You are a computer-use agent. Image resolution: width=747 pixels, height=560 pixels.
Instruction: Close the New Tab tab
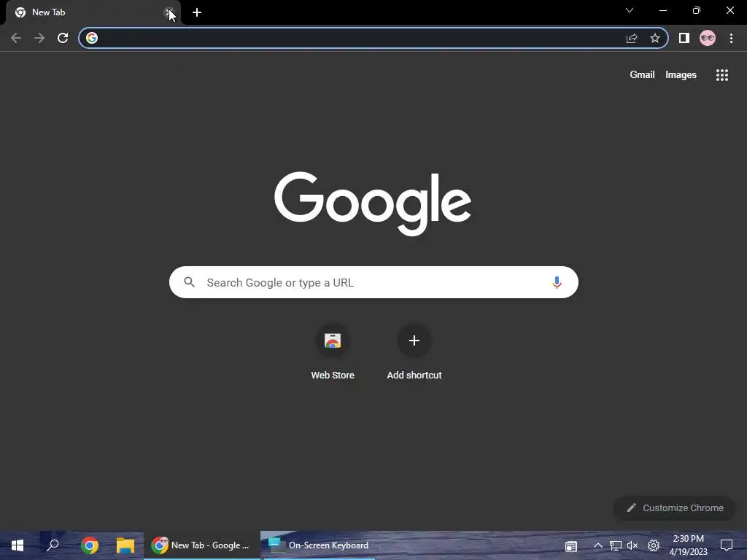tap(169, 12)
